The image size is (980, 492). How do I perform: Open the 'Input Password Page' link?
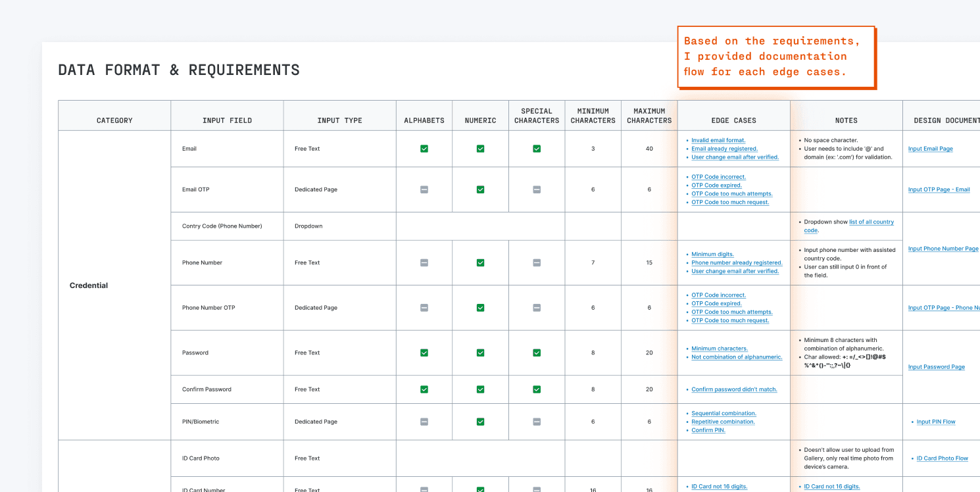coord(937,367)
